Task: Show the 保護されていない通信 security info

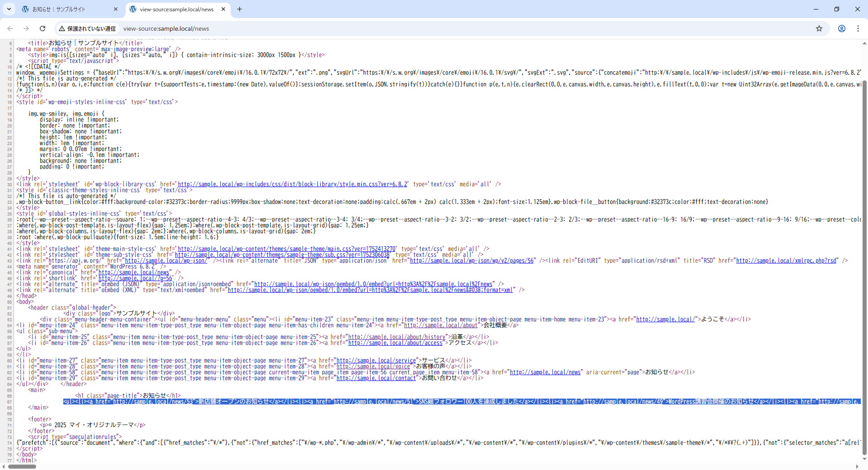Action: (87, 28)
